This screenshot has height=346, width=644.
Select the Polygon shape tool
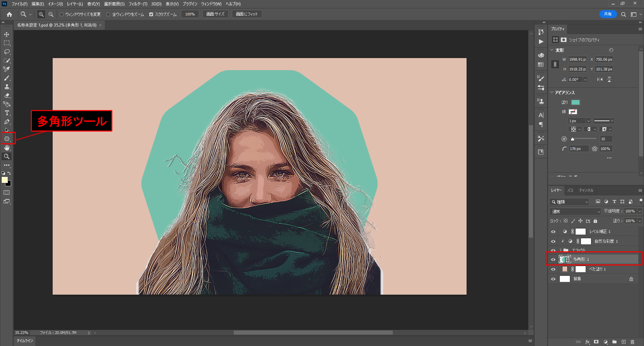click(x=7, y=139)
